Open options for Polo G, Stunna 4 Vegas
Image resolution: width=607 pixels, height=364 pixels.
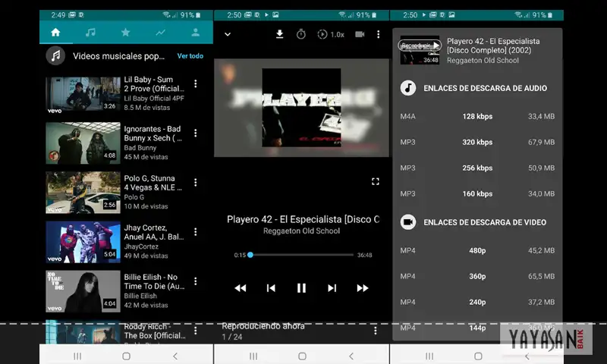tap(196, 182)
